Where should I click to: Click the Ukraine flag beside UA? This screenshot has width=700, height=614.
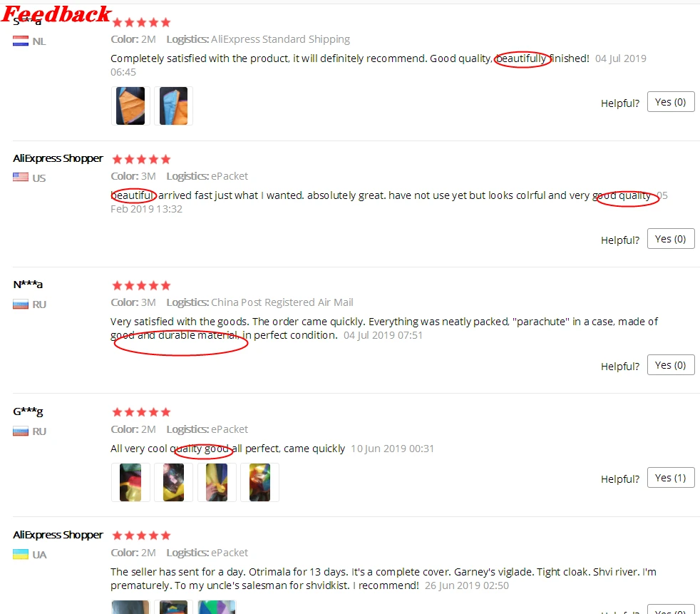[21, 554]
